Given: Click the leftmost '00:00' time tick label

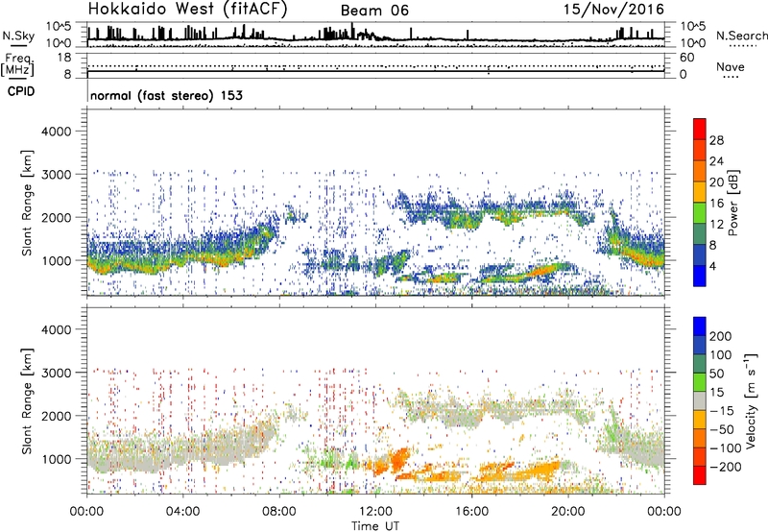Looking at the screenshot, I should pos(86,512).
